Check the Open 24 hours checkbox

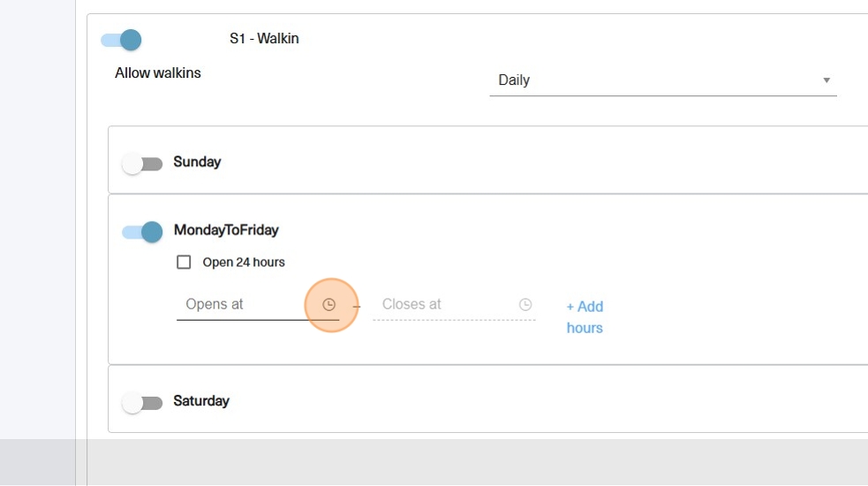point(184,262)
